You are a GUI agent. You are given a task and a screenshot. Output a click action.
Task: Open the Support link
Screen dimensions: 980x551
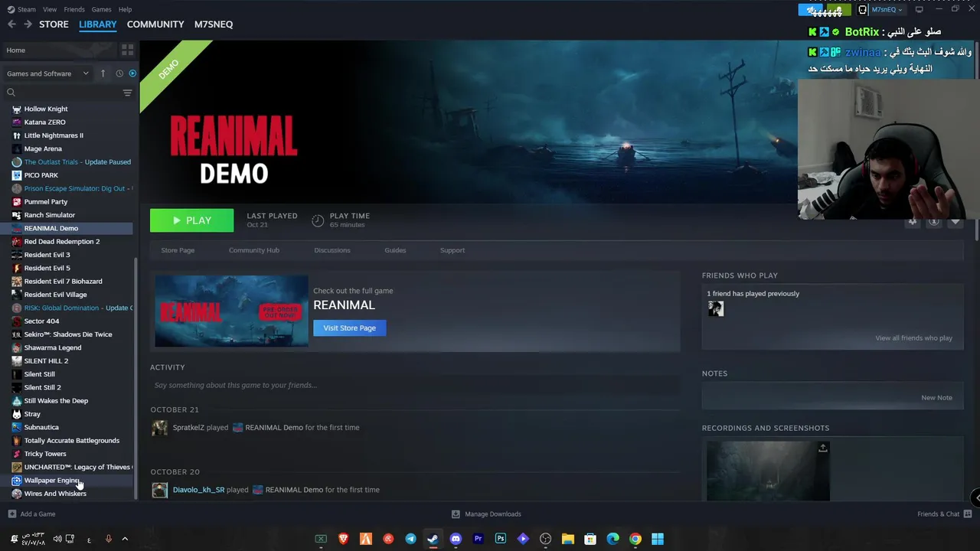pos(452,250)
